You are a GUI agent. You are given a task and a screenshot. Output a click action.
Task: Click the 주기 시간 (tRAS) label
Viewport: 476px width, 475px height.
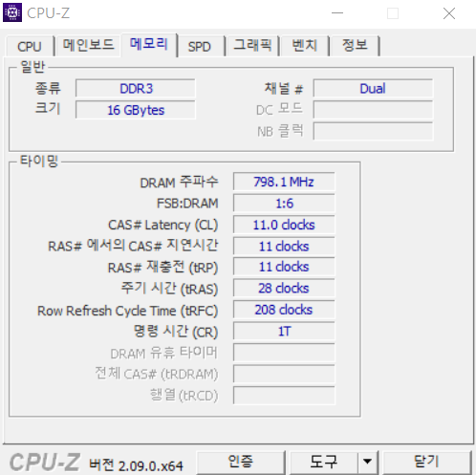coord(169,289)
